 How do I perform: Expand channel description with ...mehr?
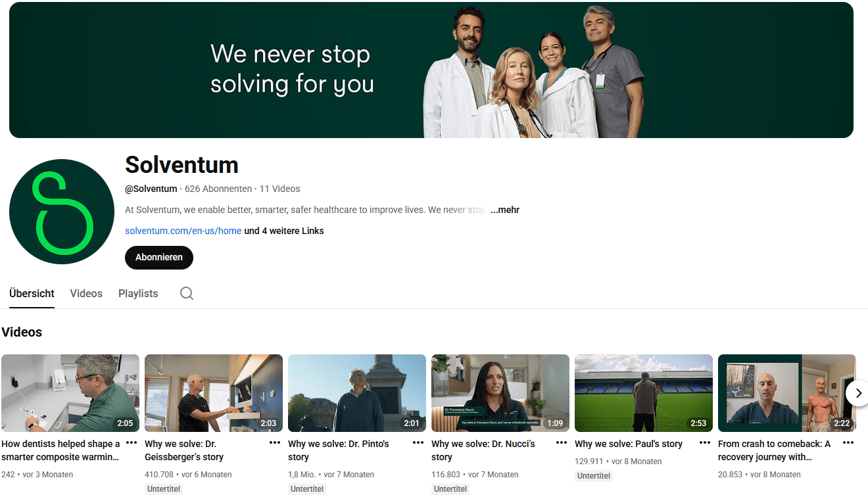(x=504, y=210)
